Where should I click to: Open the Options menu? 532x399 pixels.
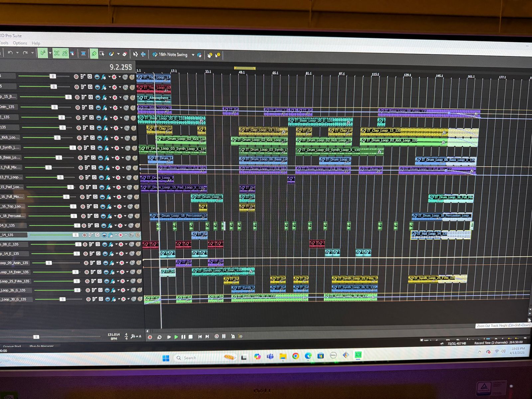pyautogui.click(x=20, y=43)
